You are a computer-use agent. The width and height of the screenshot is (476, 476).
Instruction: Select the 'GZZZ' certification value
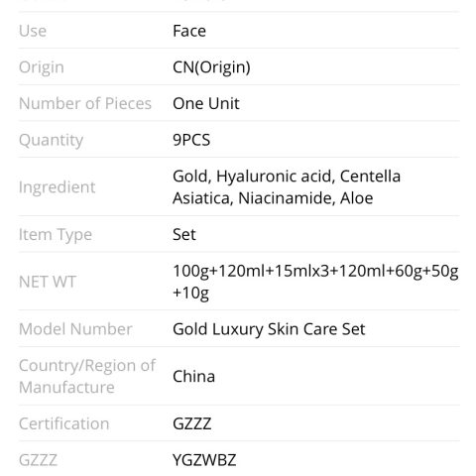click(x=191, y=423)
